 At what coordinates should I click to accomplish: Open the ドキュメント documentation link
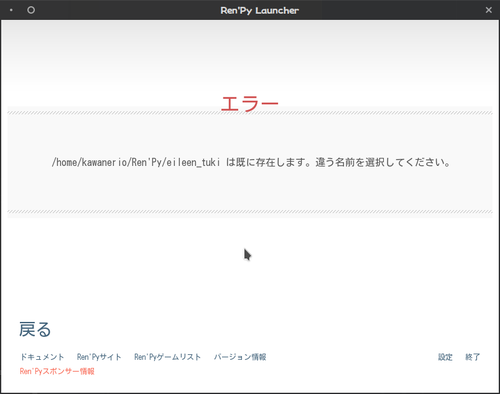42,357
